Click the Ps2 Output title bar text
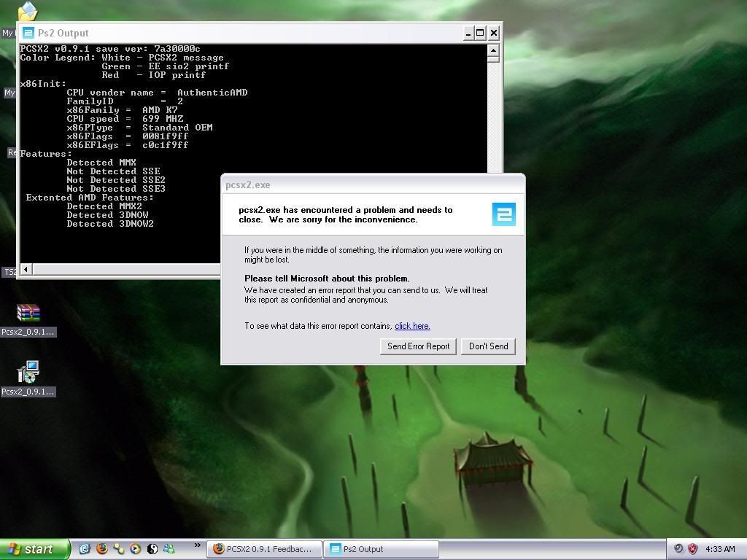Screen dimensions: 747x560 63,33
